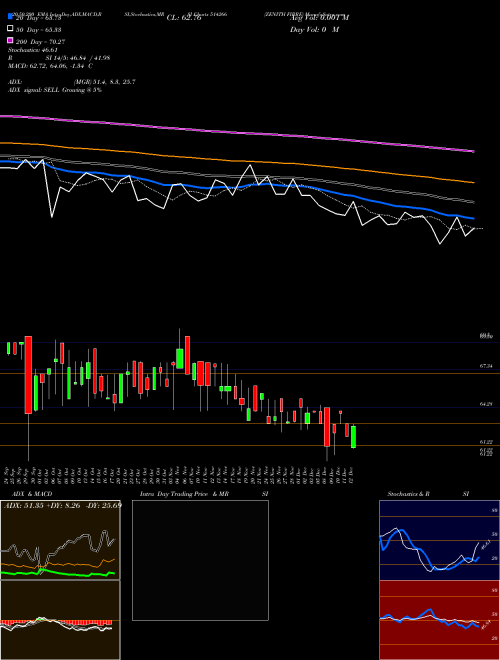This screenshot has height=660, width=500.
Task: Click the RSI 14/5 value line
Action: [x=59, y=58]
